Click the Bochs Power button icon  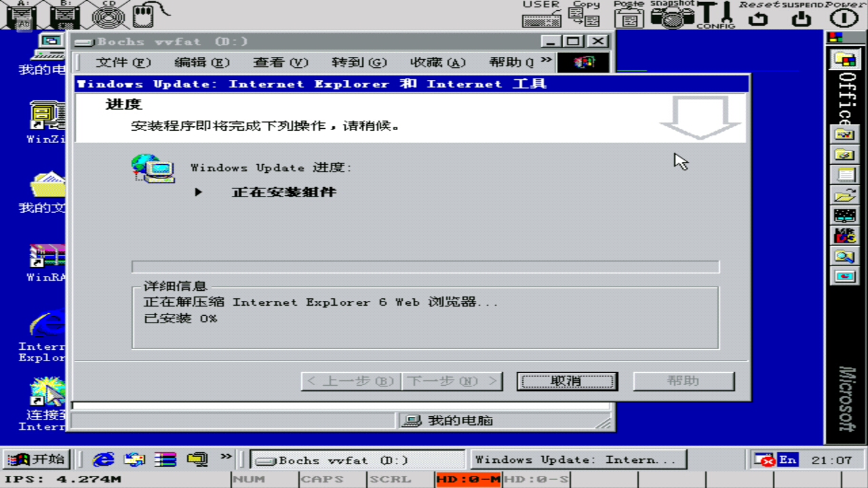click(x=845, y=15)
